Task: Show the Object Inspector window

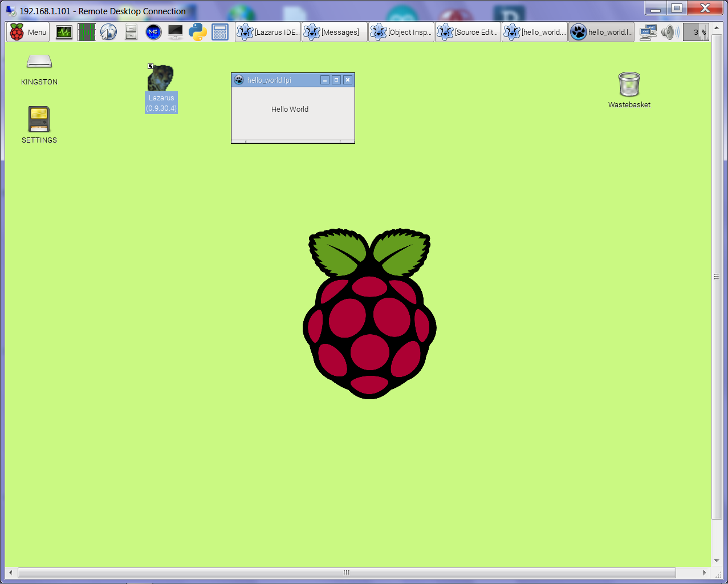Action: pyautogui.click(x=401, y=32)
